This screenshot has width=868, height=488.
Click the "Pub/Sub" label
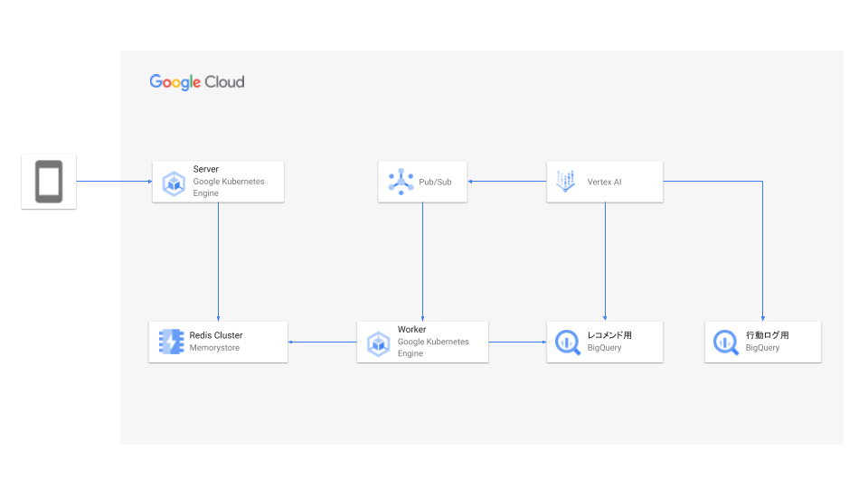435,182
